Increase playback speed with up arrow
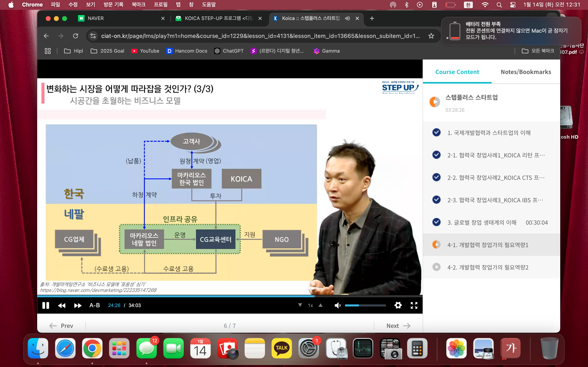Screen dimensions: 588x367 tap(321, 305)
